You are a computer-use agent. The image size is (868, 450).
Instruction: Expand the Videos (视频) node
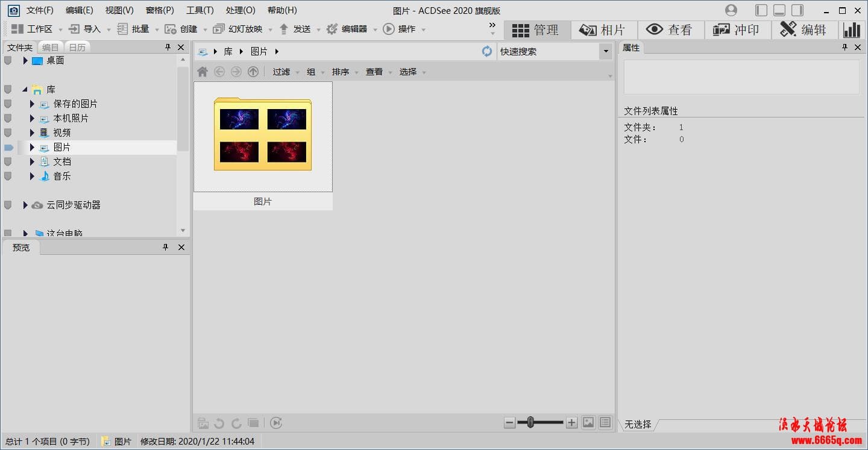(x=32, y=133)
